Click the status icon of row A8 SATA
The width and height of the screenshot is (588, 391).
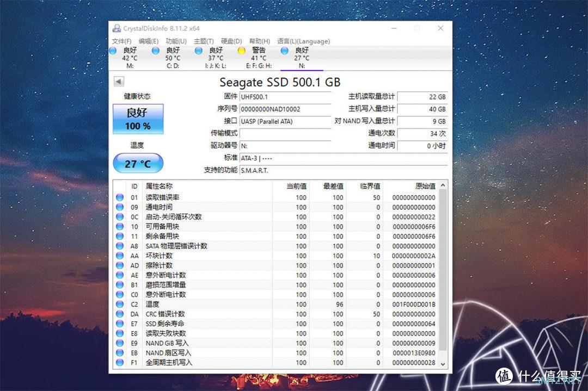pos(120,246)
